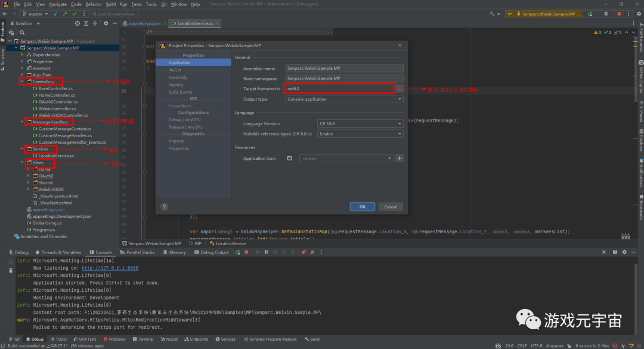
Task: Click the Assembly name input field
Action: (x=344, y=68)
